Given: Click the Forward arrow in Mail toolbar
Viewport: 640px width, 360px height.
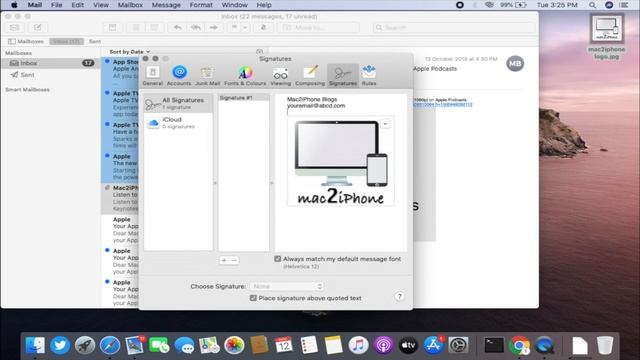Looking at the screenshot, I should [213, 27].
